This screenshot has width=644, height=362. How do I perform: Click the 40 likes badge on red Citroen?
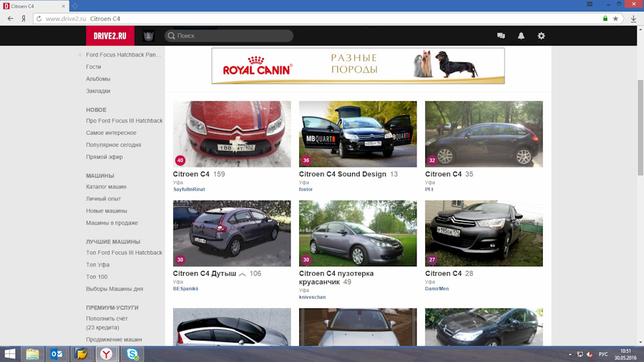(x=180, y=160)
